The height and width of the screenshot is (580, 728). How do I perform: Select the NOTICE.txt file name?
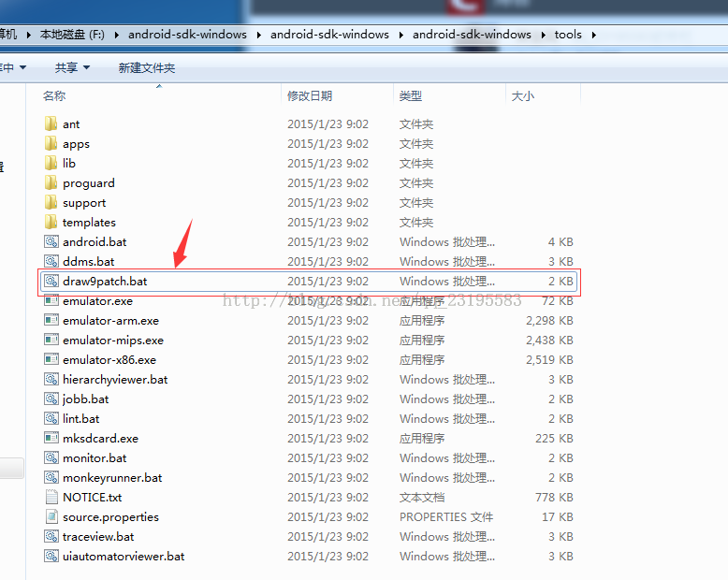point(93,497)
